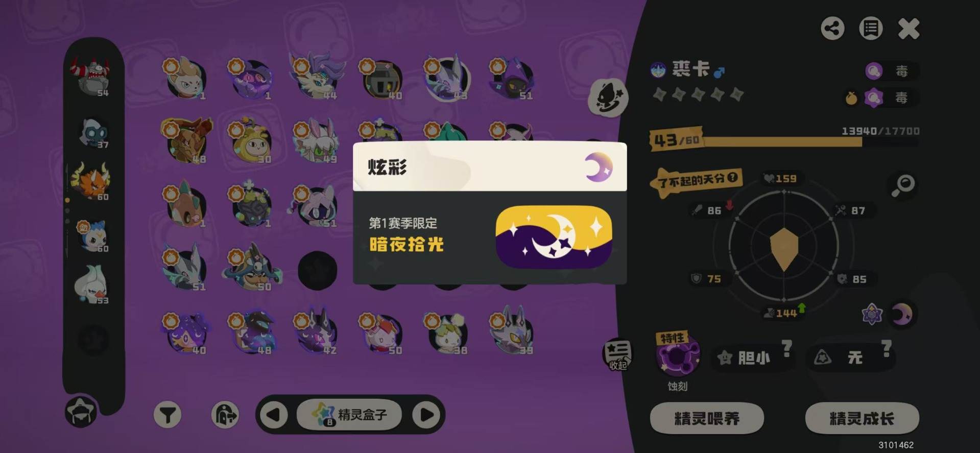Collapse panel with the 收起 button
Viewport: 980px width, 453px height.
(x=617, y=354)
